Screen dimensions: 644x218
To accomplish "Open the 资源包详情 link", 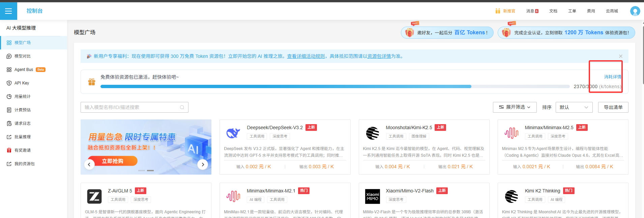I will (x=379, y=56).
